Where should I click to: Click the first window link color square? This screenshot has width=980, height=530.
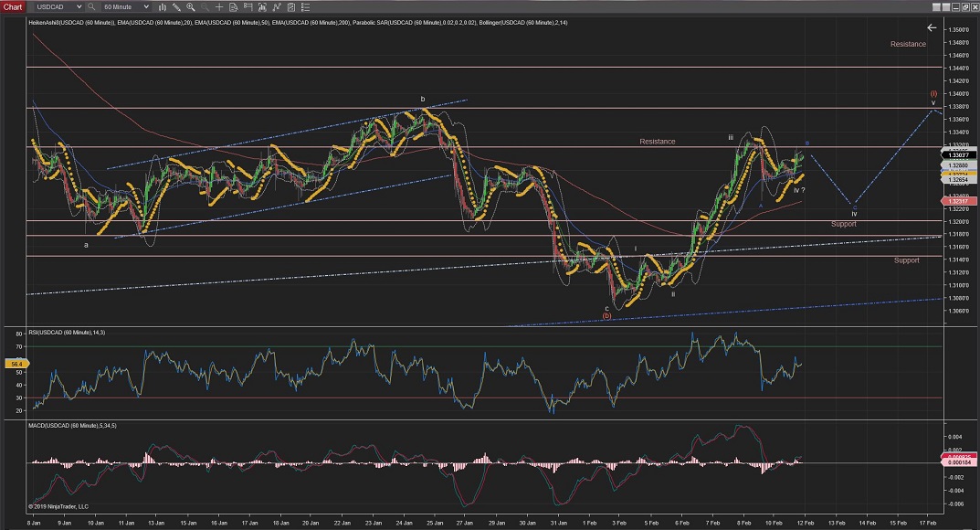coord(936,7)
